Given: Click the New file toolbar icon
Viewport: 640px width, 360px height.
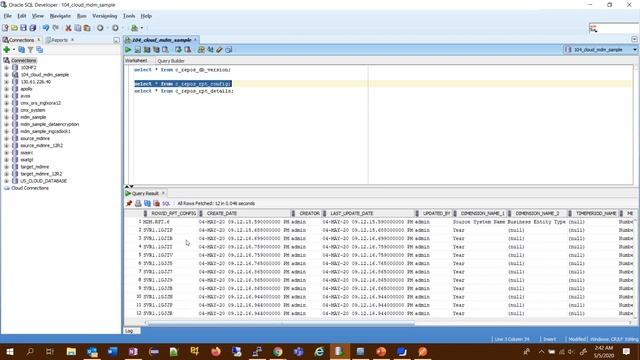Looking at the screenshot, I should [x=5, y=28].
